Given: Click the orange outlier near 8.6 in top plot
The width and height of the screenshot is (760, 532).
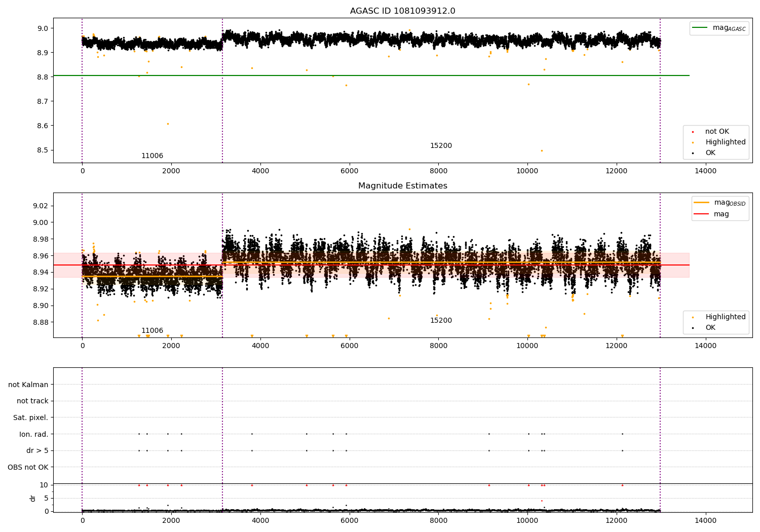Looking at the screenshot, I should [168, 124].
